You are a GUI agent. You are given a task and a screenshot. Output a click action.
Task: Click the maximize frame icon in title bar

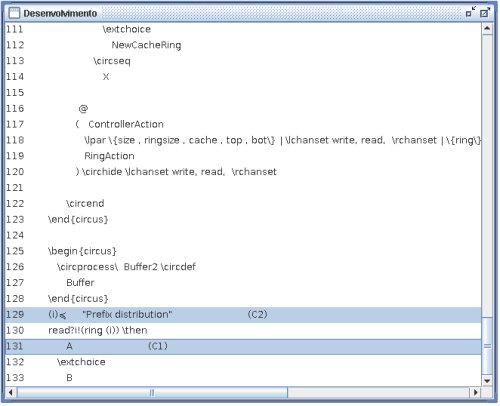485,12
